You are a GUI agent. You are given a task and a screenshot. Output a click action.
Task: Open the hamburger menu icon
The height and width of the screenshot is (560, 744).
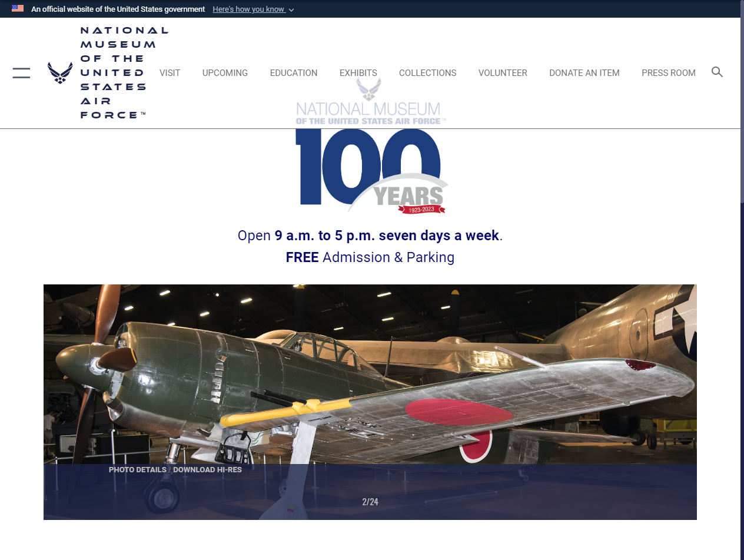tap(21, 73)
